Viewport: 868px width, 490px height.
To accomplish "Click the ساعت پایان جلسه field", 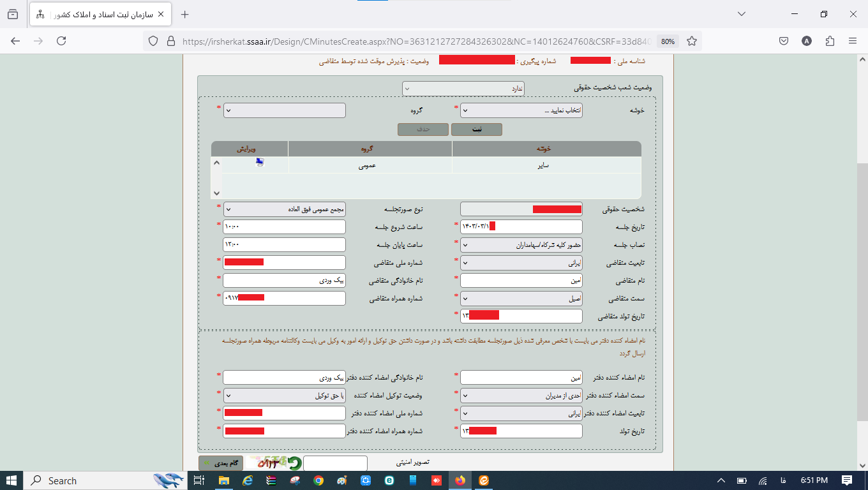I will [x=285, y=245].
